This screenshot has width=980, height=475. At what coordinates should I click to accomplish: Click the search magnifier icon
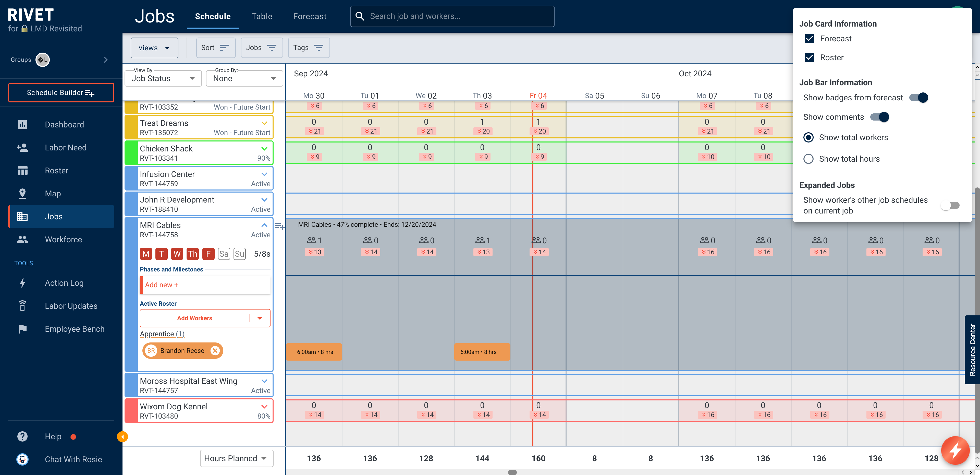click(x=360, y=16)
